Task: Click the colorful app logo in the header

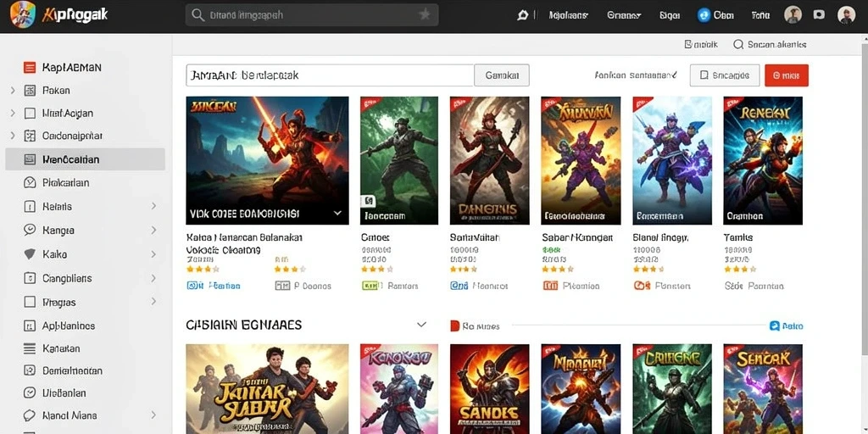Action: point(23,15)
